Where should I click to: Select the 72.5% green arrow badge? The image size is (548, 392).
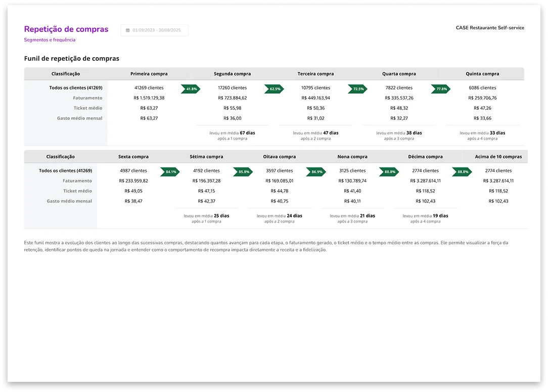click(x=357, y=89)
